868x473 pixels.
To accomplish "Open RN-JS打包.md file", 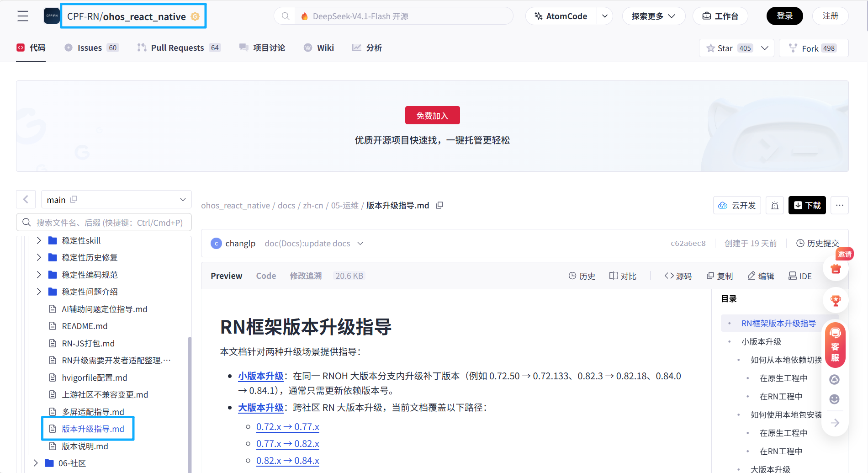I will point(88,343).
